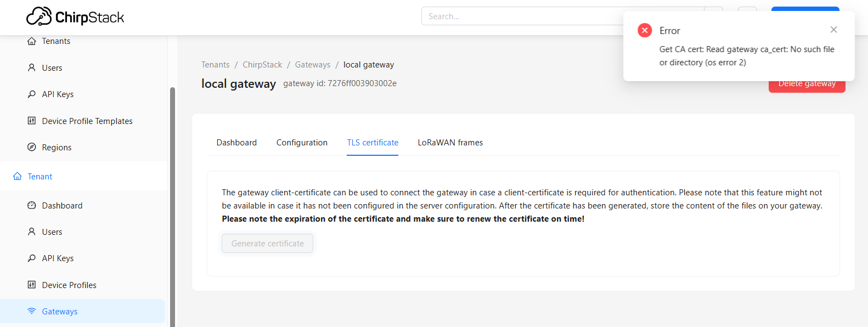The width and height of the screenshot is (868, 327).
Task: Switch to the Configuration tab
Action: [x=302, y=143]
